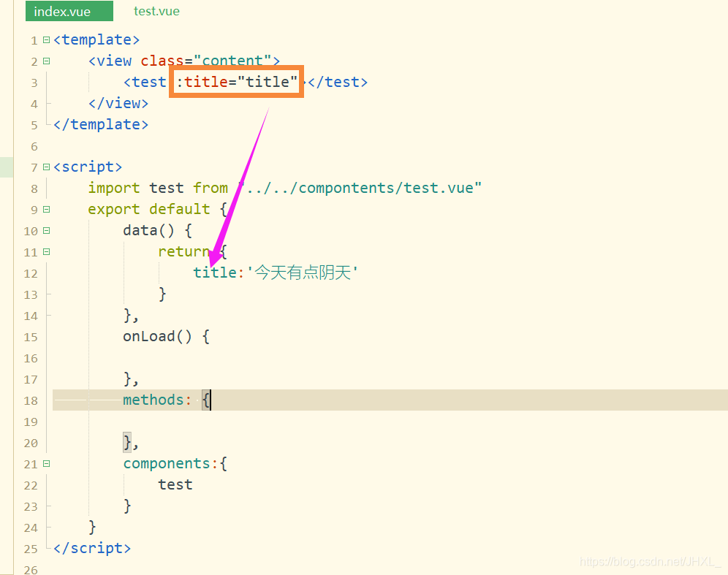Collapse the template block on line 1

pos(47,40)
